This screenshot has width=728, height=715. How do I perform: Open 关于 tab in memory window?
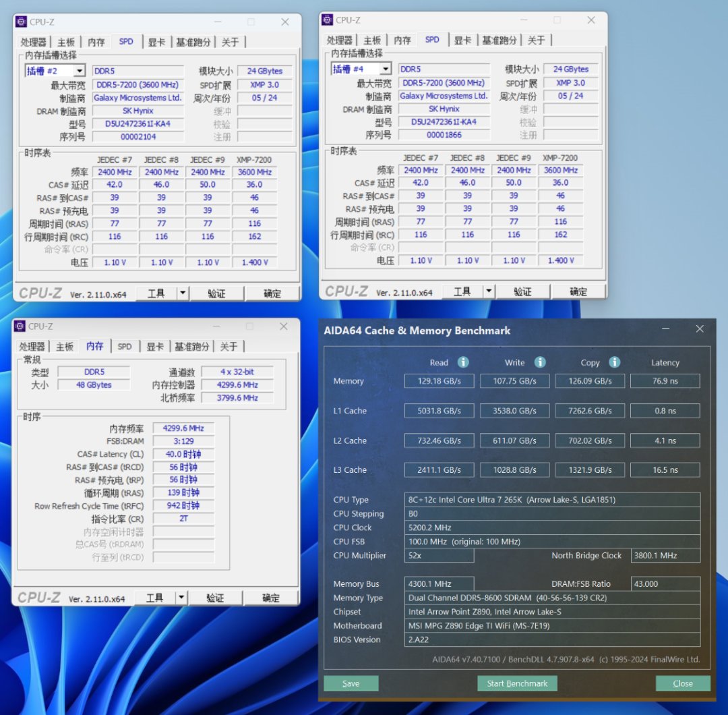click(x=229, y=347)
